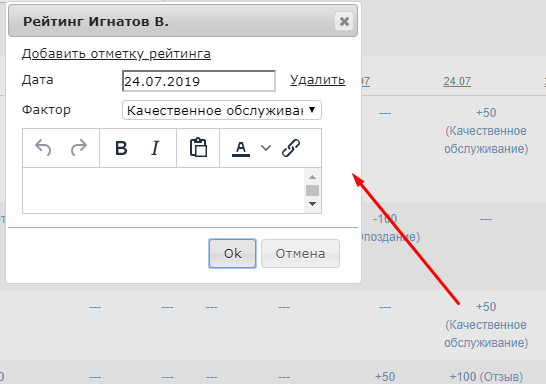Screen dimensions: 546x384
Task: Toggle italic formatting
Action: [x=155, y=148]
